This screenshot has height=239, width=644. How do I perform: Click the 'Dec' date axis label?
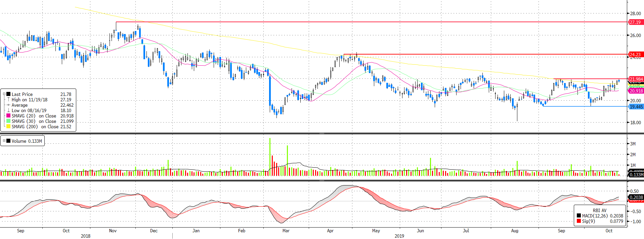154,231
